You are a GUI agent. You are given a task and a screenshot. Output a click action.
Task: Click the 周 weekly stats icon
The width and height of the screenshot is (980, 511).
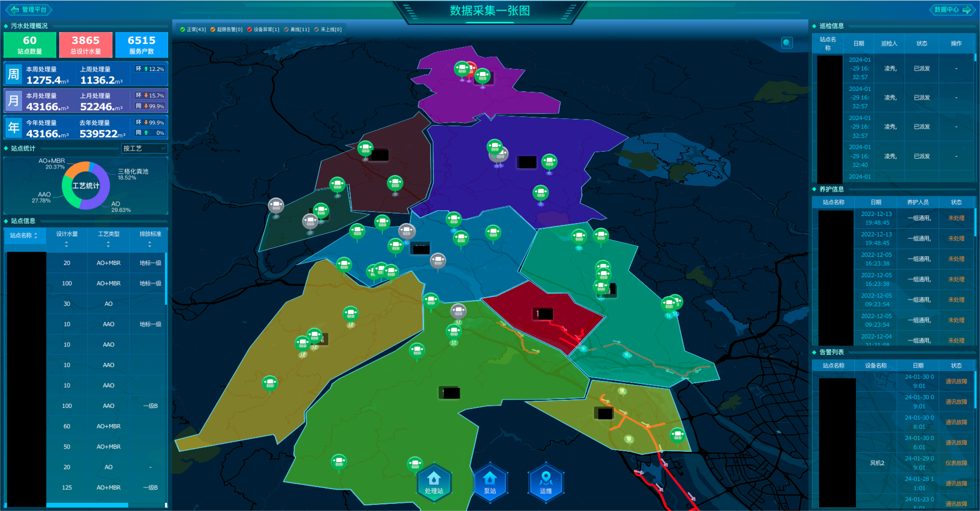click(13, 75)
